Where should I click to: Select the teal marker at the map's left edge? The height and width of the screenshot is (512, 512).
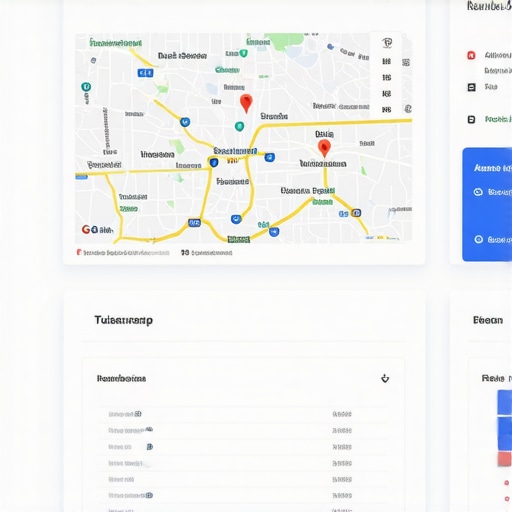point(86,87)
